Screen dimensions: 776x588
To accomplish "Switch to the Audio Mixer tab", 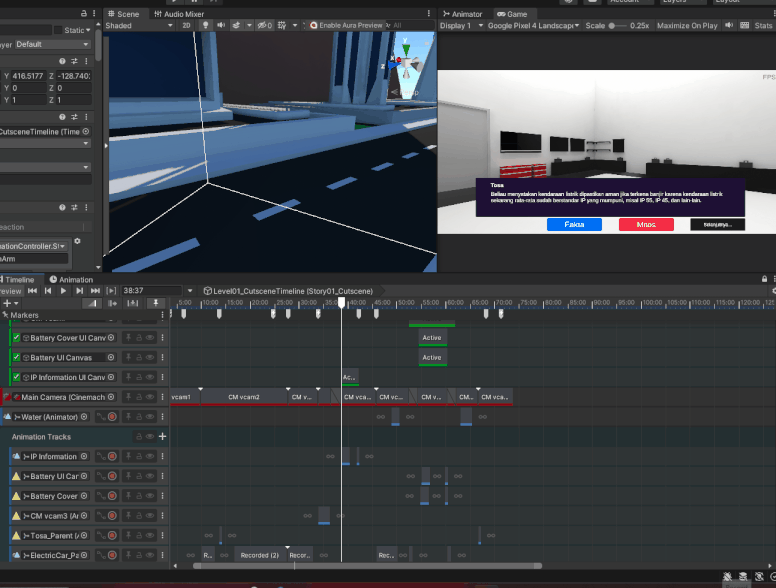I will tap(177, 14).
